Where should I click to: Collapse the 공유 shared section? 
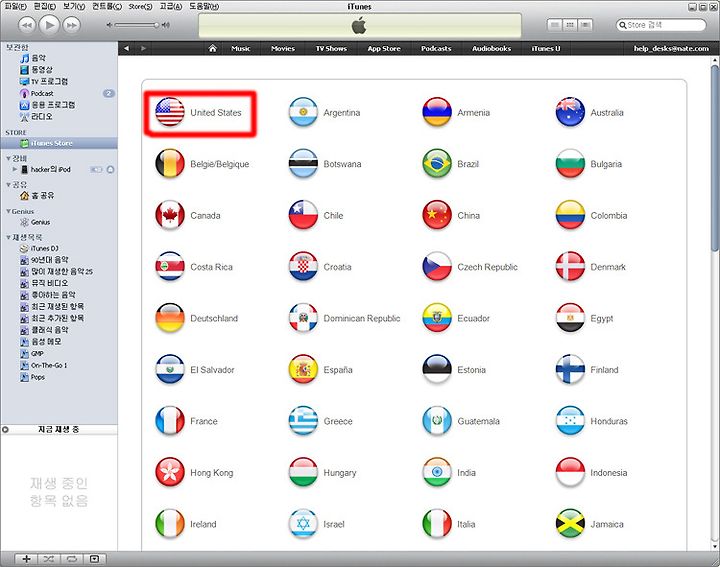coord(8,185)
